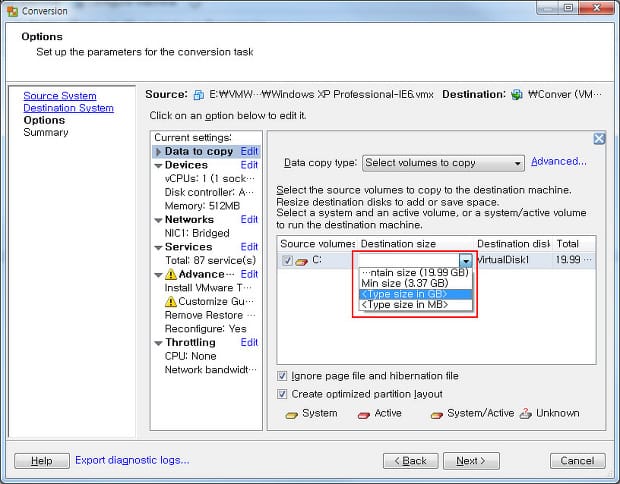Click the Destination size dropdown arrow
Screen dimensions: 620x484
pos(466,261)
